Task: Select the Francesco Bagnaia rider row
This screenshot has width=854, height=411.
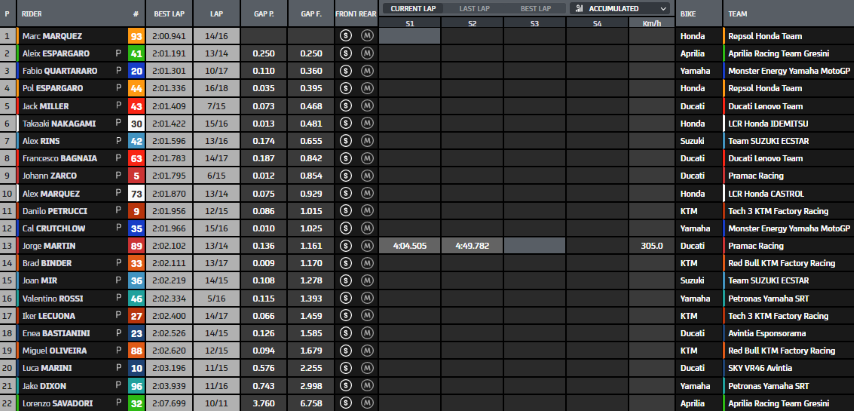Action: pyautogui.click(x=60, y=158)
